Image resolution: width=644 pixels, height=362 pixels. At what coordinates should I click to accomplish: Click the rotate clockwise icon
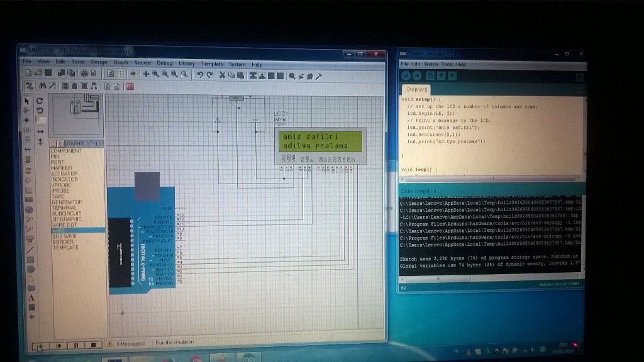point(40,101)
